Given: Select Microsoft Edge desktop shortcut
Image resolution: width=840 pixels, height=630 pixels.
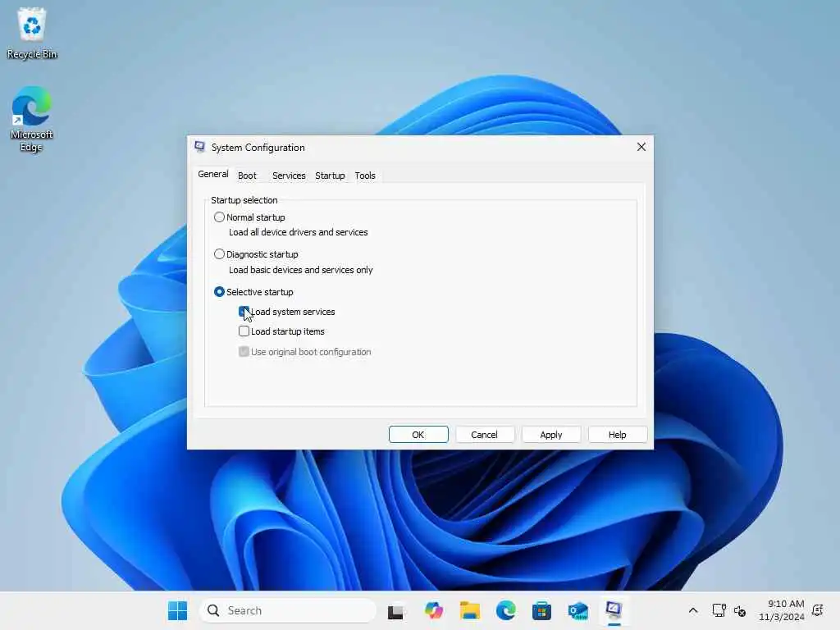Looking at the screenshot, I should [x=32, y=119].
